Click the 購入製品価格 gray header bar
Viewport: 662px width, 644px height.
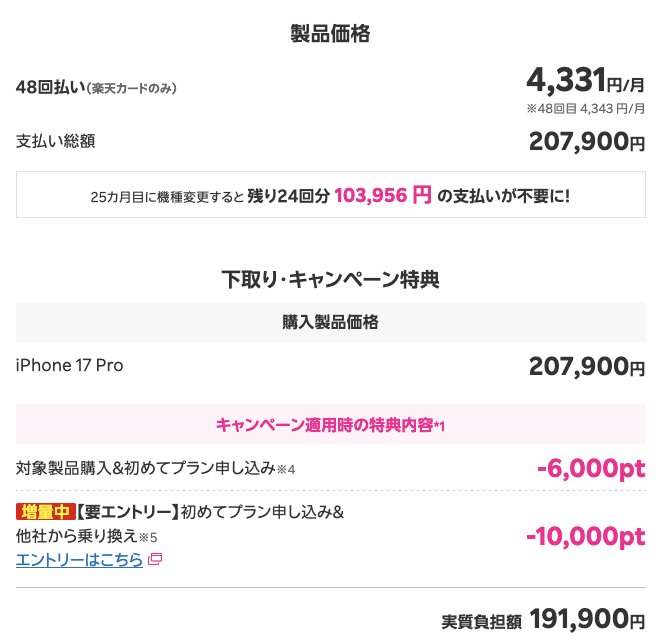331,322
